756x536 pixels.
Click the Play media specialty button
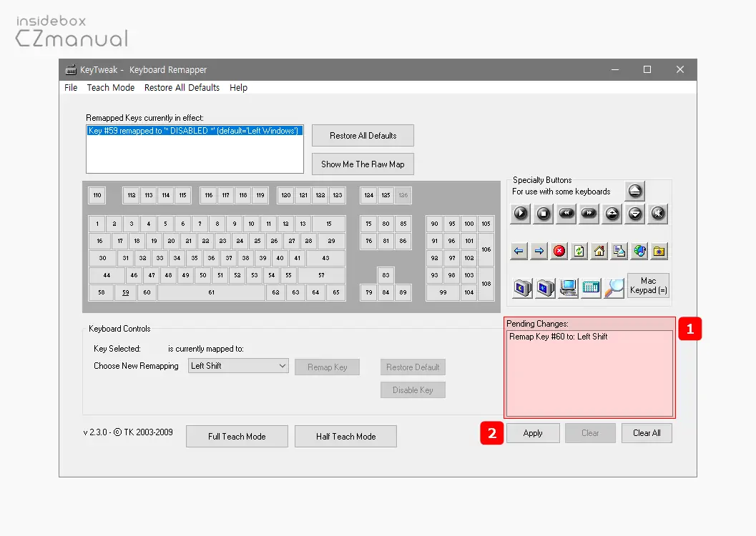tap(520, 213)
